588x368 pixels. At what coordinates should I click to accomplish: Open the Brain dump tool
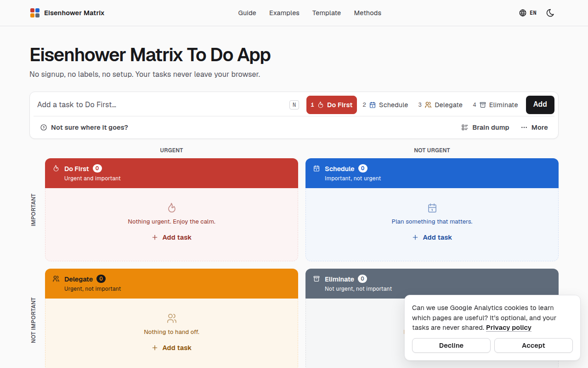coord(486,127)
